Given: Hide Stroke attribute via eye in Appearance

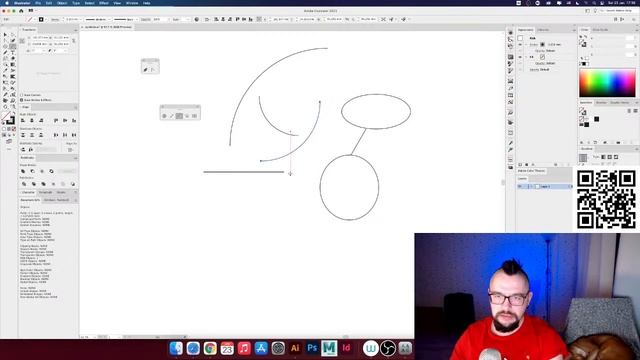Looking at the screenshot, I should coord(520,44).
